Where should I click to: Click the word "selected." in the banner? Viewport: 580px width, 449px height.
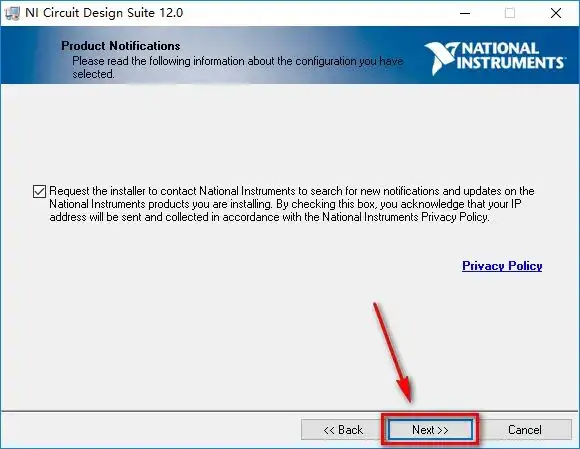click(x=93, y=74)
